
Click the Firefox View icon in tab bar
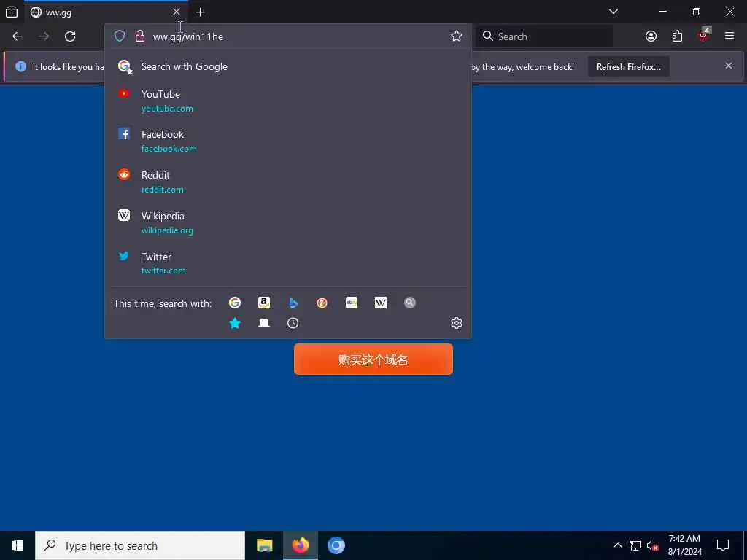12,12
